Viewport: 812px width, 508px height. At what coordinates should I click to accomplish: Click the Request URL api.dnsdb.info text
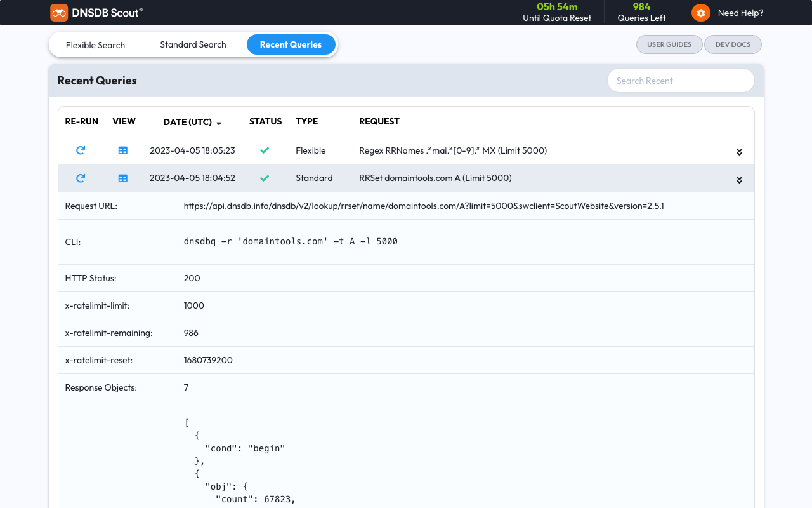click(423, 206)
